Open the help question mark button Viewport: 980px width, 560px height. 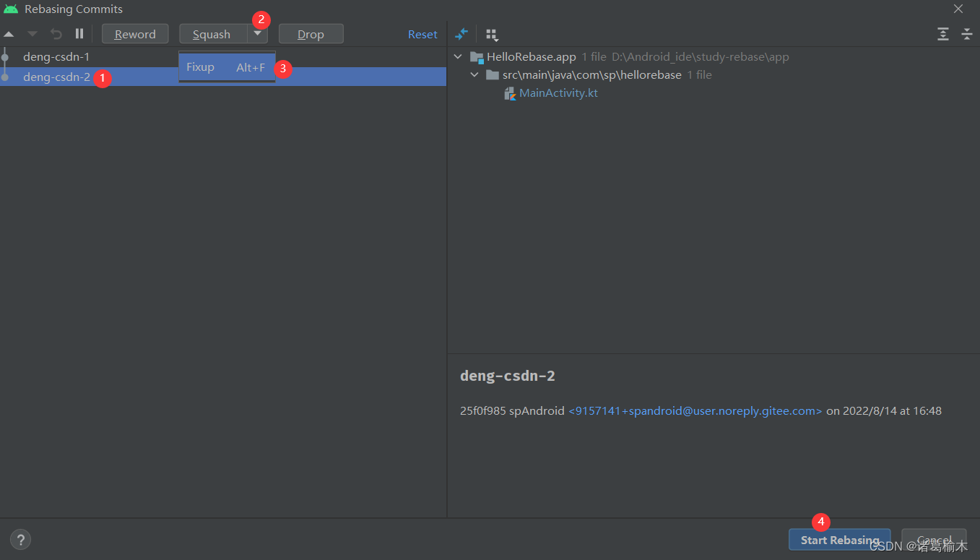pyautogui.click(x=20, y=539)
